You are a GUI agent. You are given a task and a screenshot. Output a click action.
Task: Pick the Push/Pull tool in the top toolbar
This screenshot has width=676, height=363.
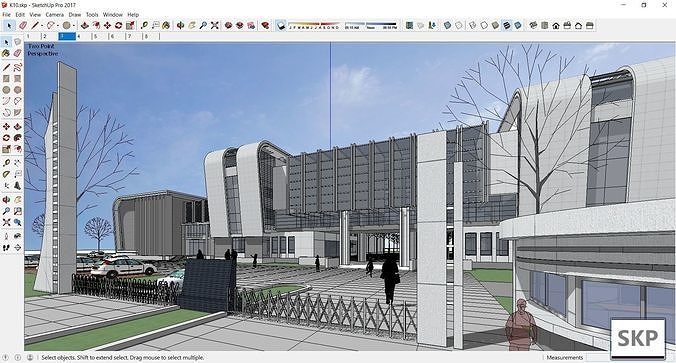[84, 26]
